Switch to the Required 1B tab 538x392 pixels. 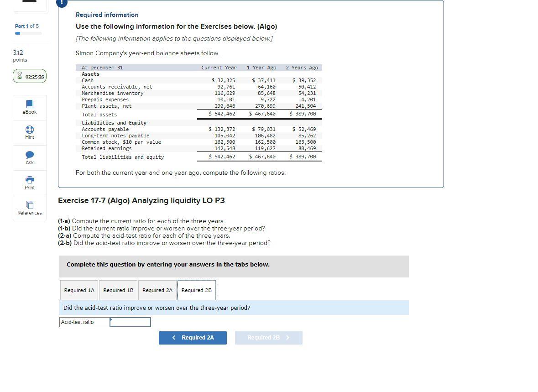118,290
